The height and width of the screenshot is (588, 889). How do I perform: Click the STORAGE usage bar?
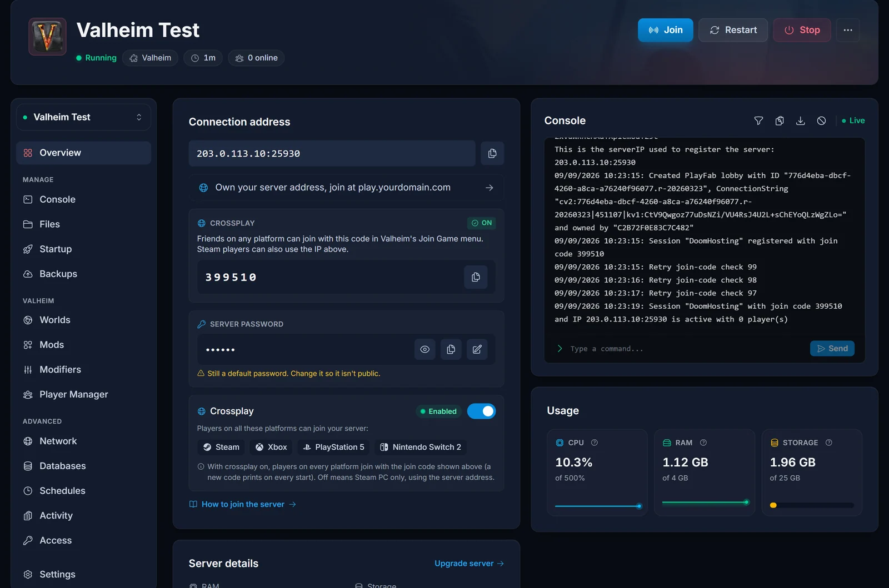click(812, 505)
